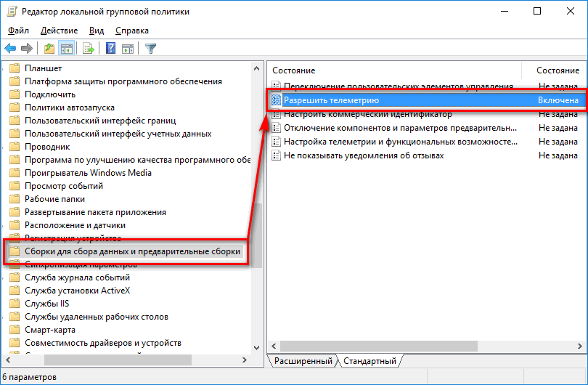
Task: Select the Подключить folder
Action: pos(50,94)
